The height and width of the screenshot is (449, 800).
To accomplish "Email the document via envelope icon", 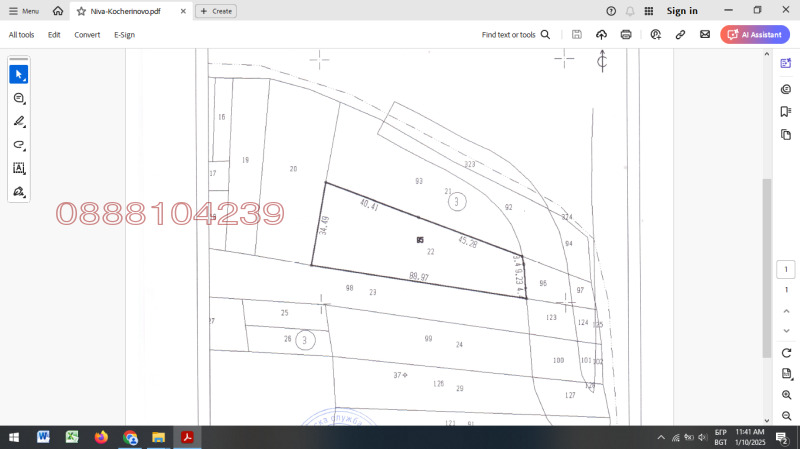I will 705,34.
